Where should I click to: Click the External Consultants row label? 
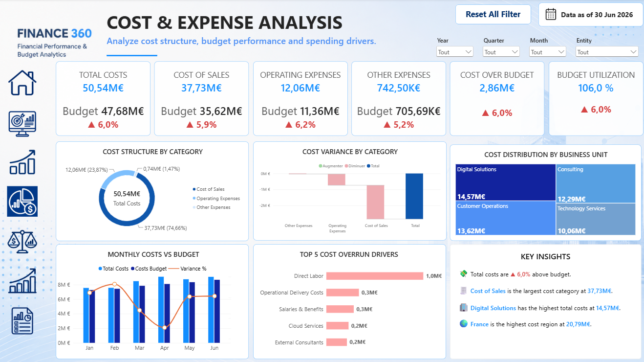coord(299,342)
